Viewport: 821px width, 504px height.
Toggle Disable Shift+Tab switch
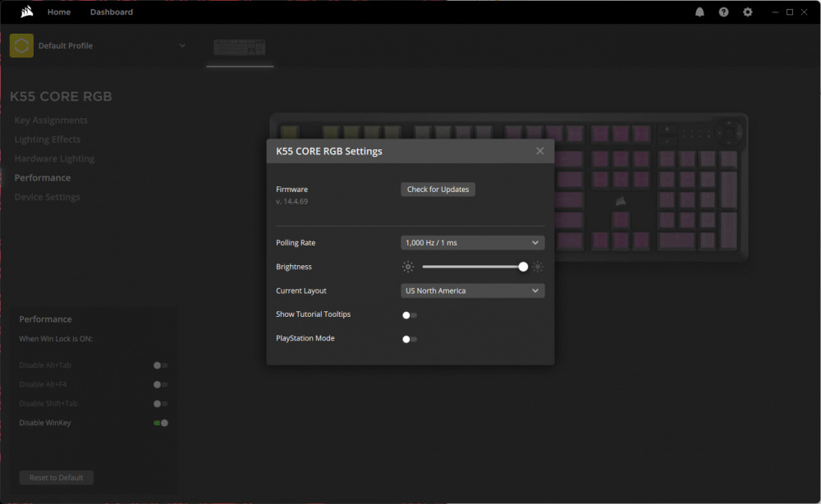(x=161, y=404)
